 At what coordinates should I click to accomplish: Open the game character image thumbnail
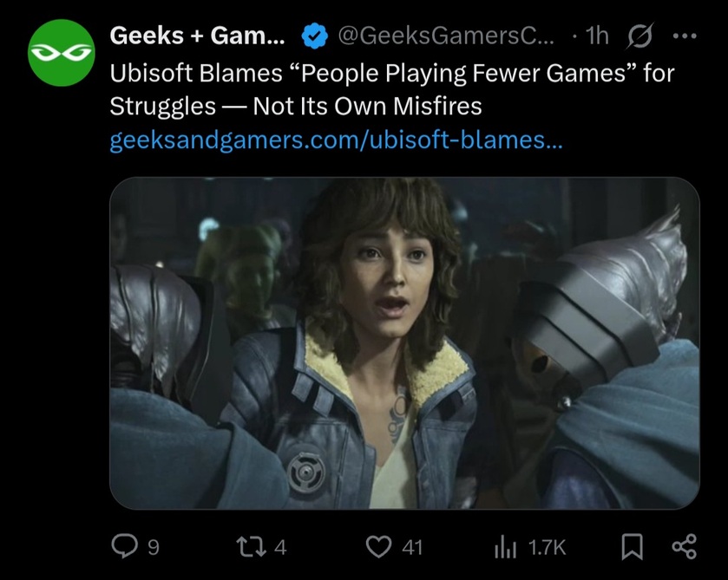coord(404,342)
